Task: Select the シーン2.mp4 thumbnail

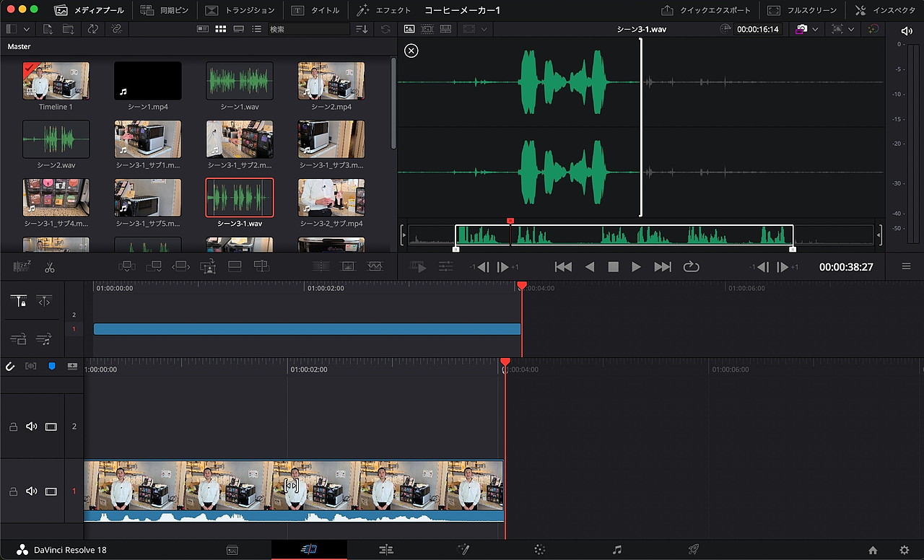Action: pyautogui.click(x=331, y=81)
